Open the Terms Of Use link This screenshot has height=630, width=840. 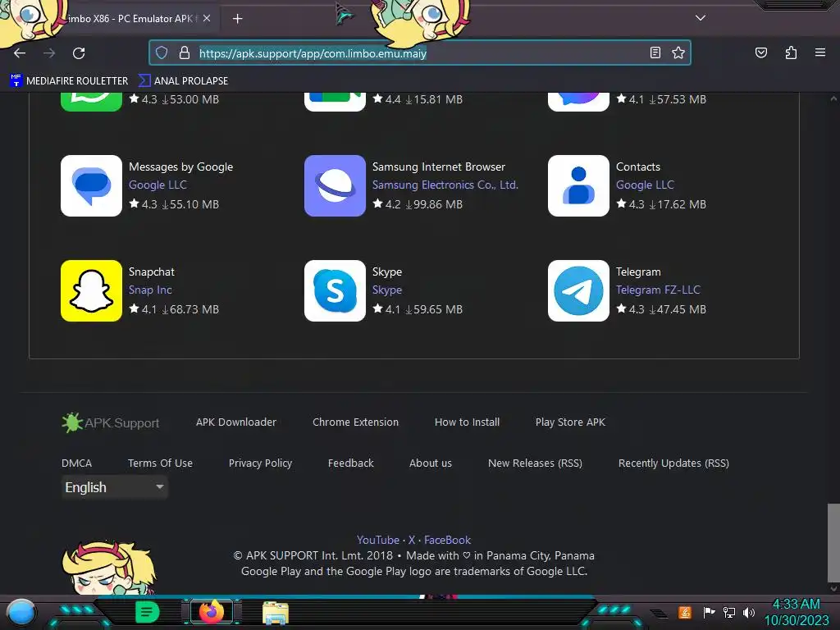160,463
